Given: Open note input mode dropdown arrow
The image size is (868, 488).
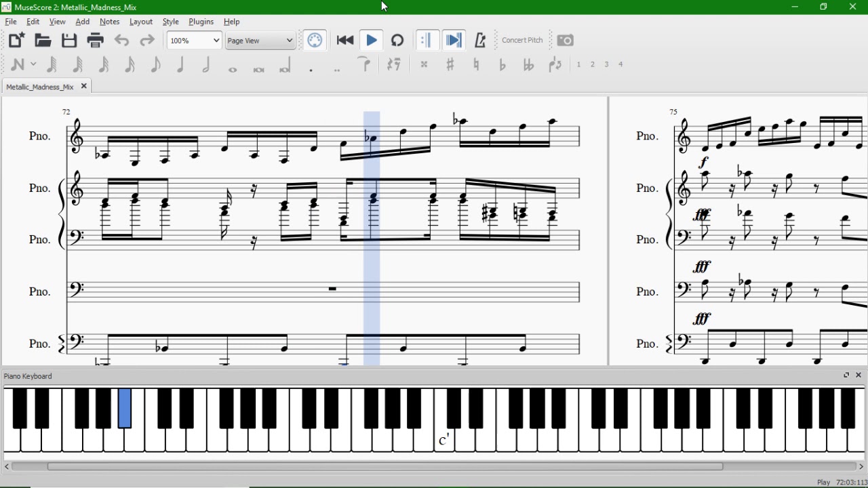Looking at the screenshot, I should coord(33,64).
